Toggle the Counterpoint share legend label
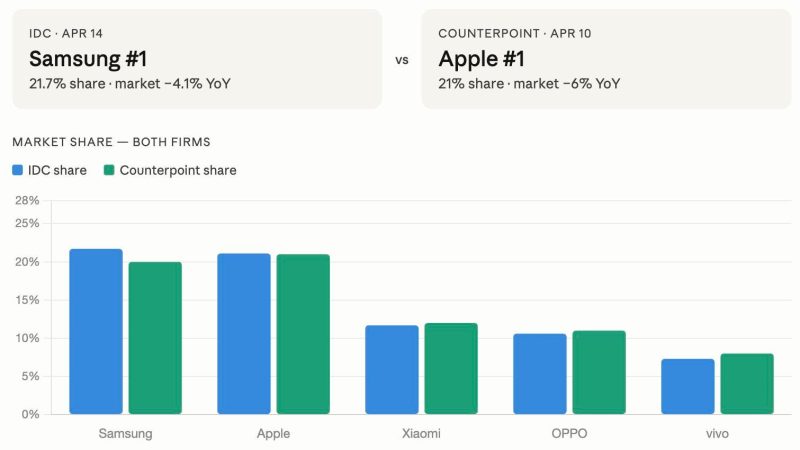This screenshot has width=800, height=450. [x=178, y=170]
